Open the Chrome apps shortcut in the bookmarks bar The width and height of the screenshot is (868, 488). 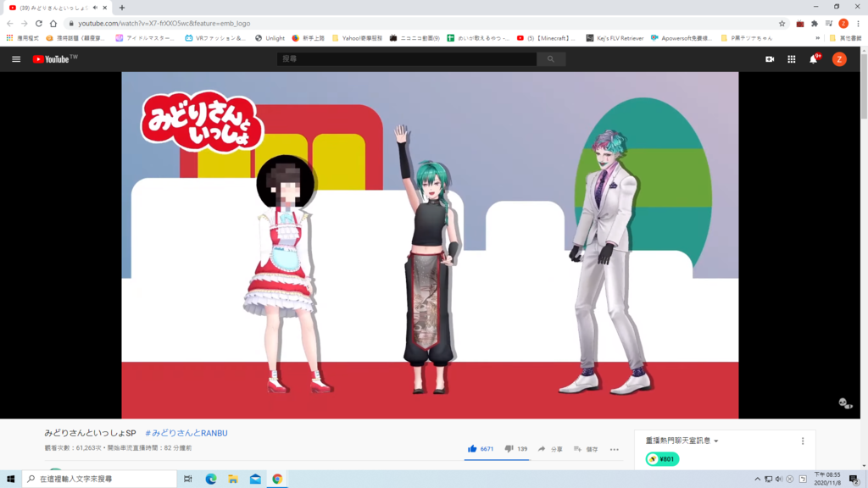(23, 38)
